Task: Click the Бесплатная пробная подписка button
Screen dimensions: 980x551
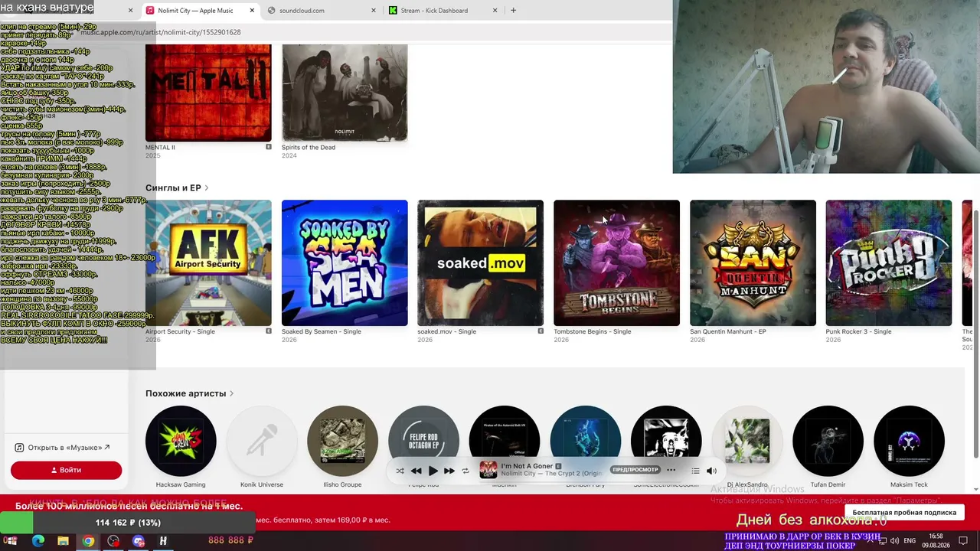Action: pos(904,512)
